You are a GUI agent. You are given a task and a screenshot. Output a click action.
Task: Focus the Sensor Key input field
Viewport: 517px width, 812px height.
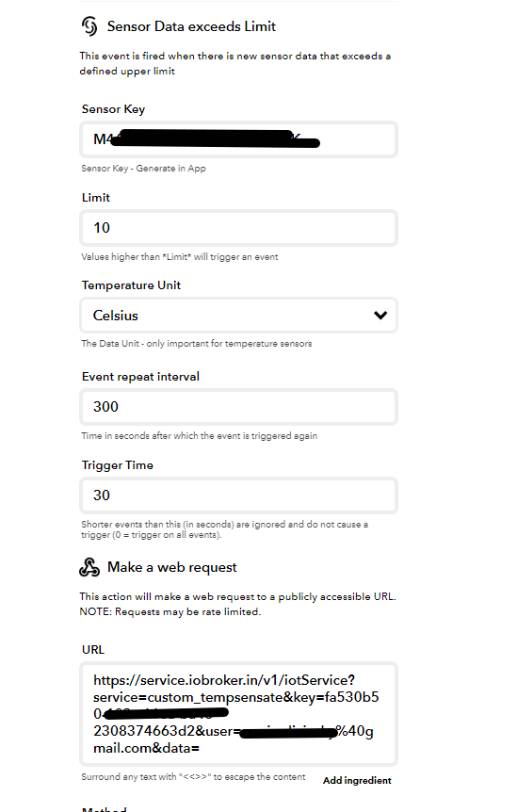(x=238, y=139)
